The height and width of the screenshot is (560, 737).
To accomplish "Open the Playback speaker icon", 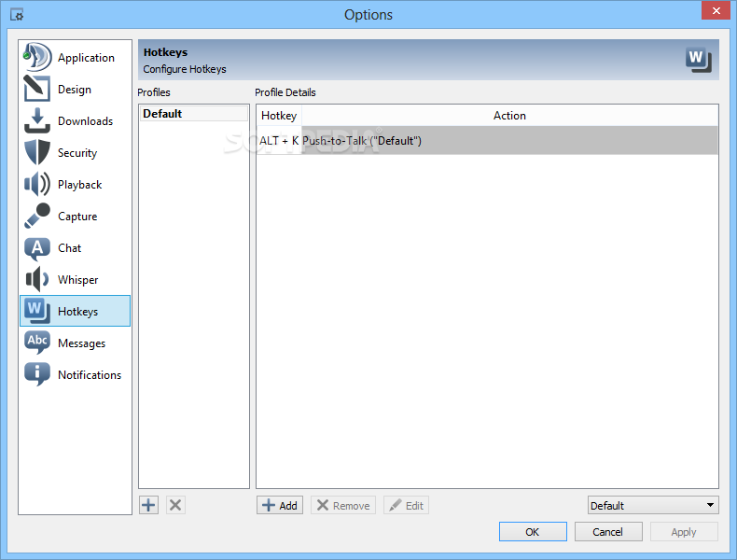I will [37, 184].
